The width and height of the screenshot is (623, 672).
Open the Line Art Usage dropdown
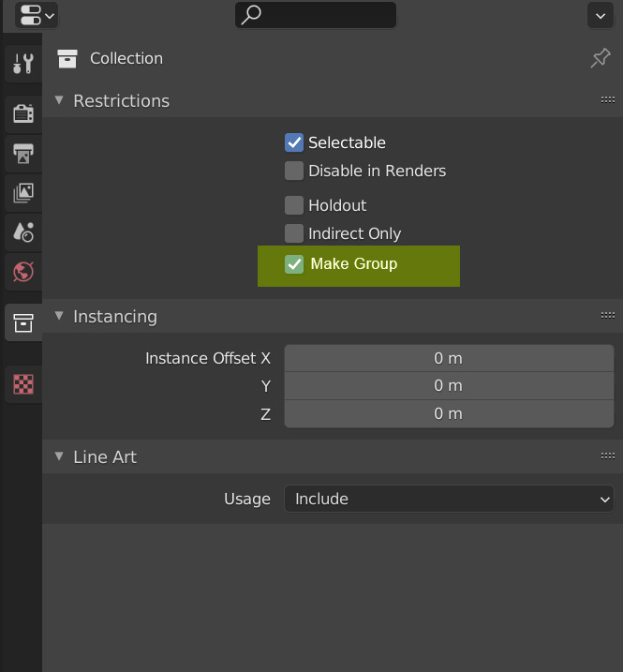tap(449, 499)
